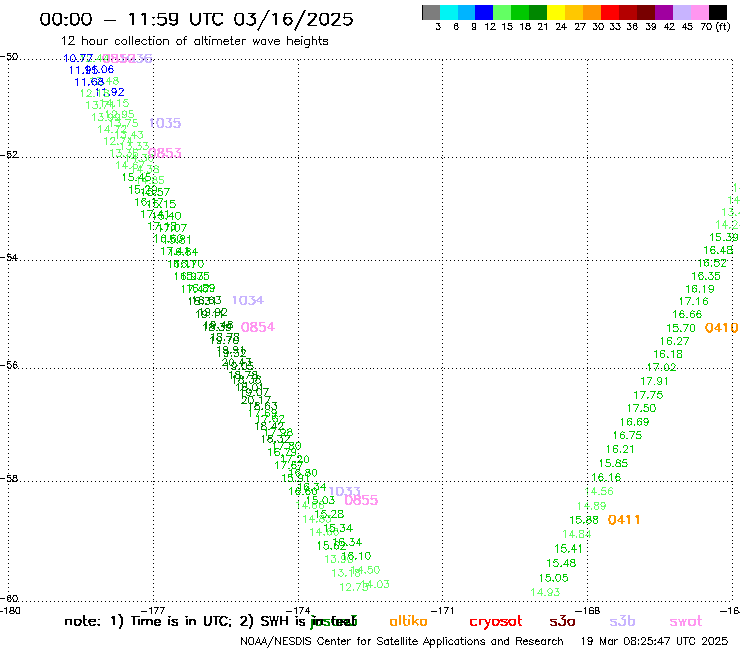The width and height of the screenshot is (740, 650).
Task: Click the 16.66 wave height value
Action: (687, 314)
